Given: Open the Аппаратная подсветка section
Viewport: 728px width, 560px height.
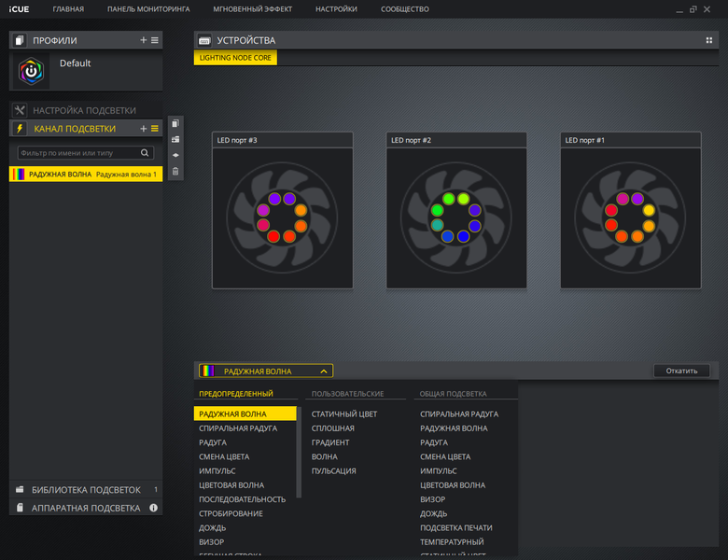Looking at the screenshot, I should pyautogui.click(x=86, y=508).
